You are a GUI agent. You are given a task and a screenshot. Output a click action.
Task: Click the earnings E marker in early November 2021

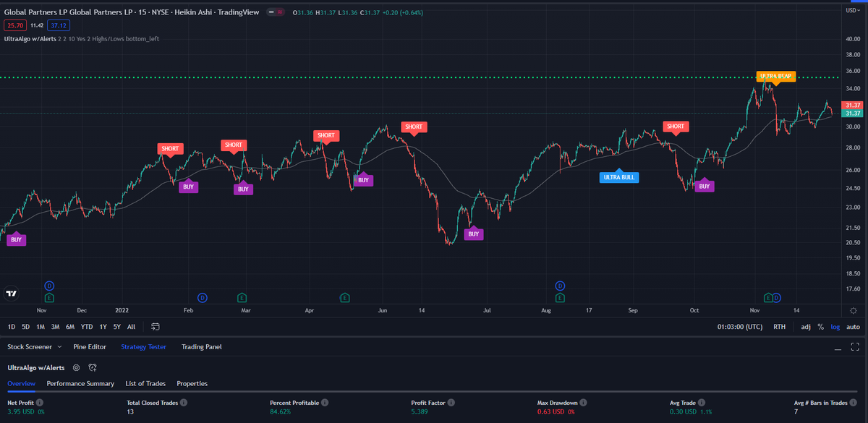pyautogui.click(x=49, y=297)
